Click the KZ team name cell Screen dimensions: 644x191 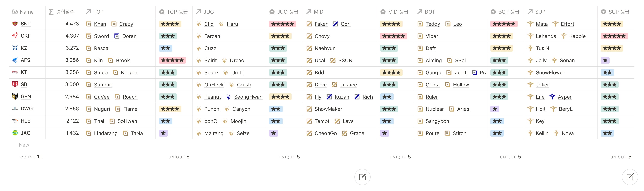pyautogui.click(x=24, y=48)
